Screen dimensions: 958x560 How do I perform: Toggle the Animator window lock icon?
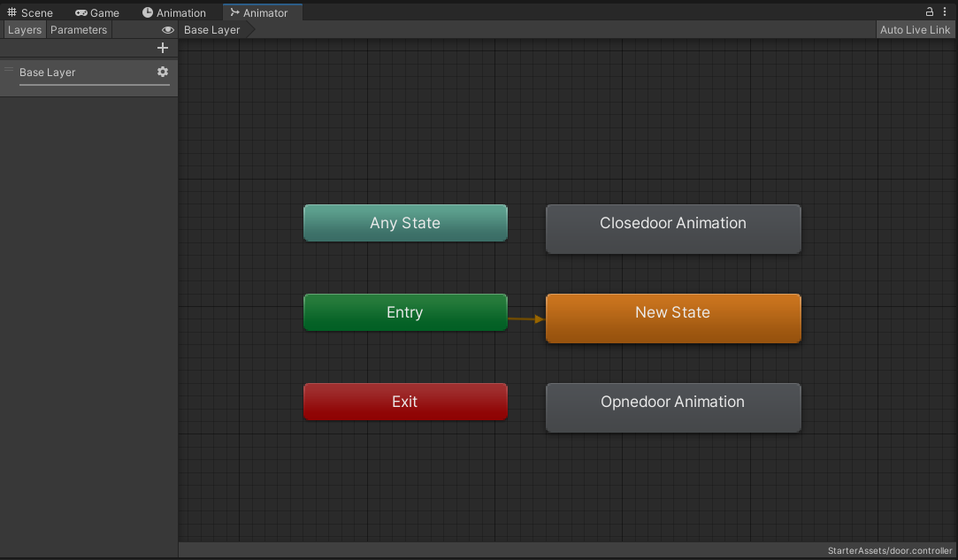[930, 12]
